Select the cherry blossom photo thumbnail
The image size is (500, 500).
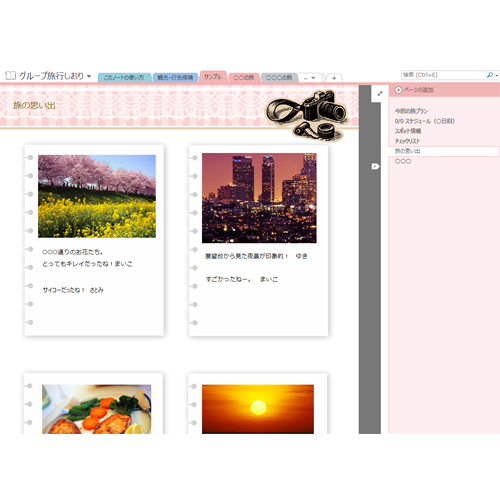pyautogui.click(x=97, y=196)
